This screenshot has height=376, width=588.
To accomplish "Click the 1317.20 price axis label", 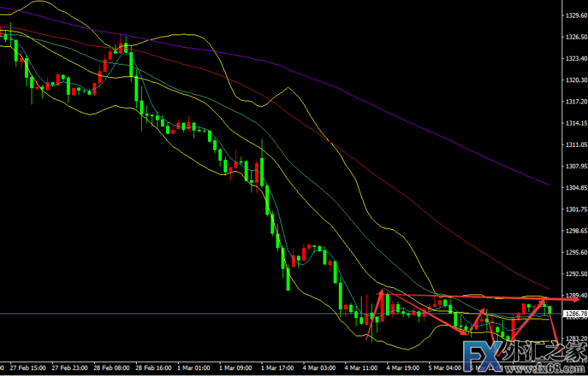I will [x=577, y=101].
